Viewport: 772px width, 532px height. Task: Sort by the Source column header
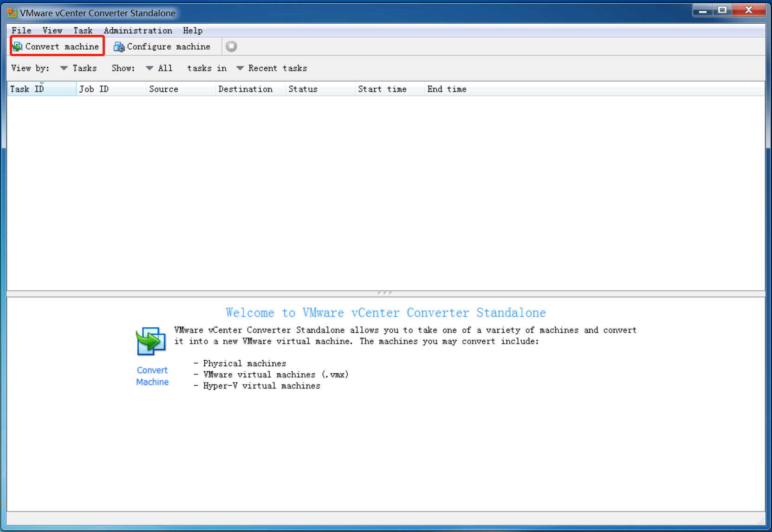point(181,89)
